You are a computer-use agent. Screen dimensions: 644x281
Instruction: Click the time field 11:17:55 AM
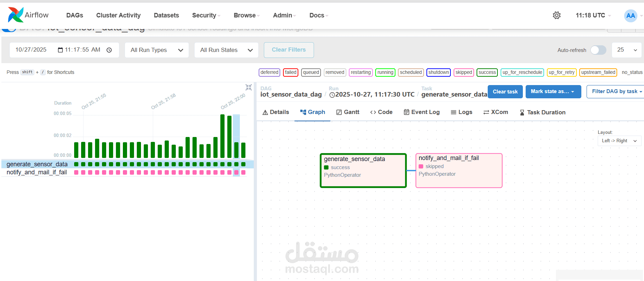83,50
